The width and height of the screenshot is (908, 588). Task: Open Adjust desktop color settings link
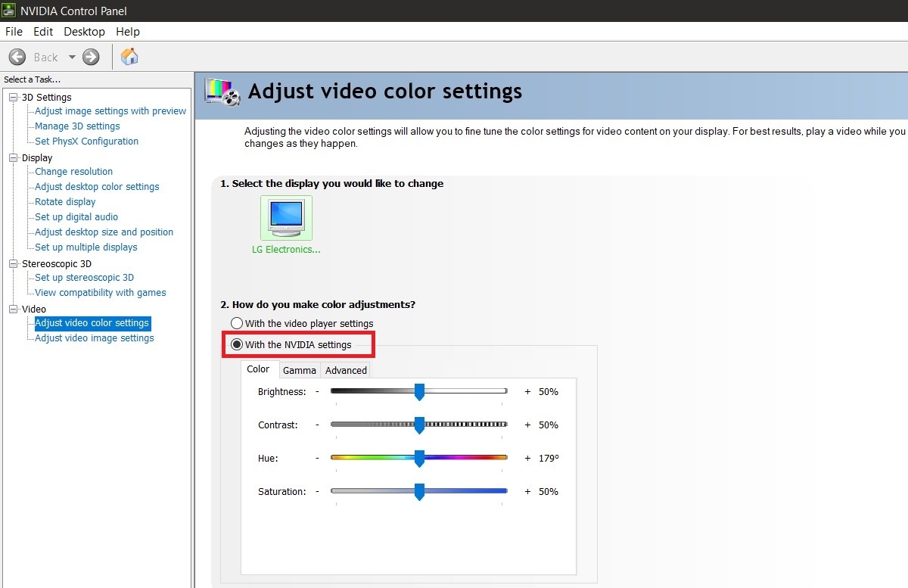click(97, 186)
